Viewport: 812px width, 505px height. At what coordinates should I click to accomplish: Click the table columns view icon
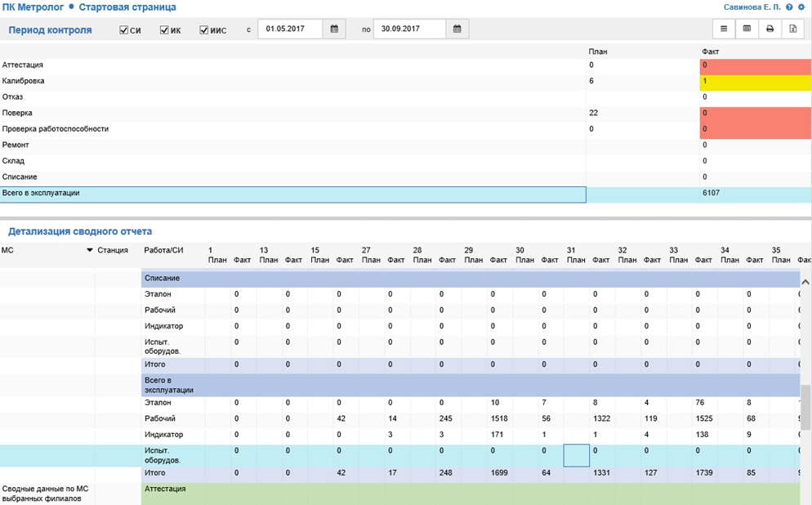coord(747,29)
